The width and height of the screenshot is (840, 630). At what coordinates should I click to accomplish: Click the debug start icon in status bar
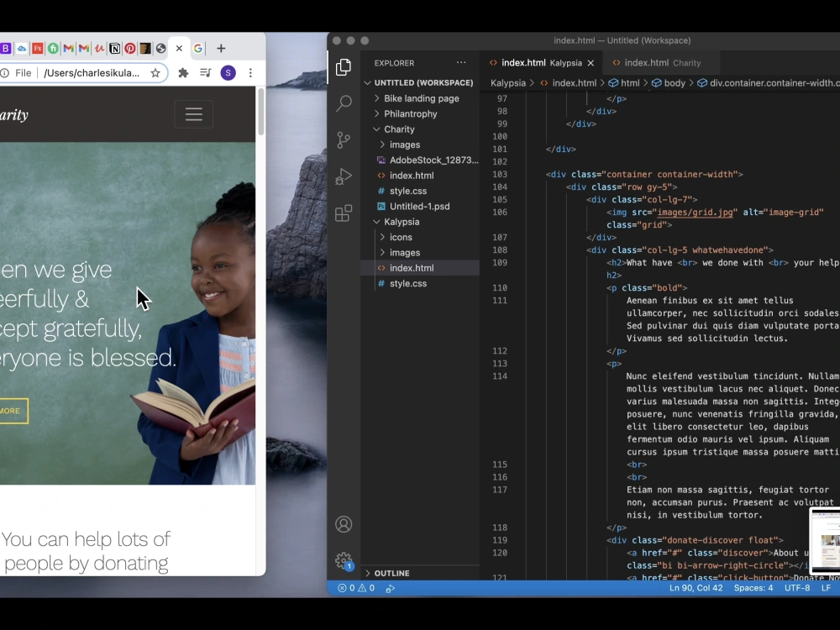pyautogui.click(x=390, y=588)
